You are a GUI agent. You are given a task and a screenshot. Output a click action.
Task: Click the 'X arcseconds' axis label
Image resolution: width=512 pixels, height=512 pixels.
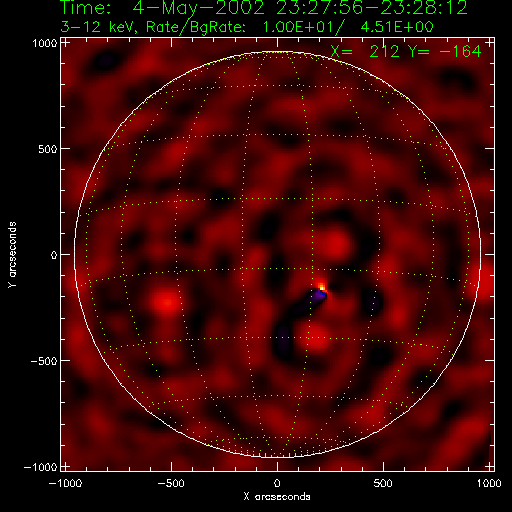point(277,497)
